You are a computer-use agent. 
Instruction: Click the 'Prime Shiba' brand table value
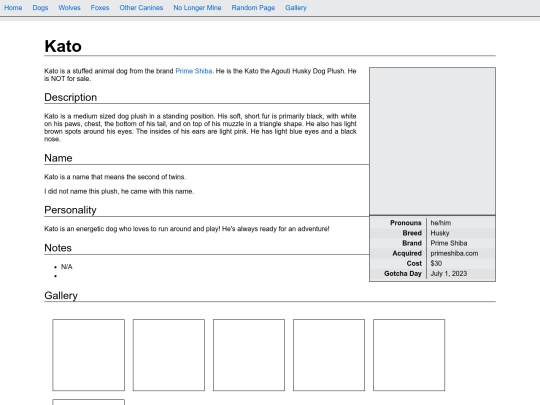point(449,243)
